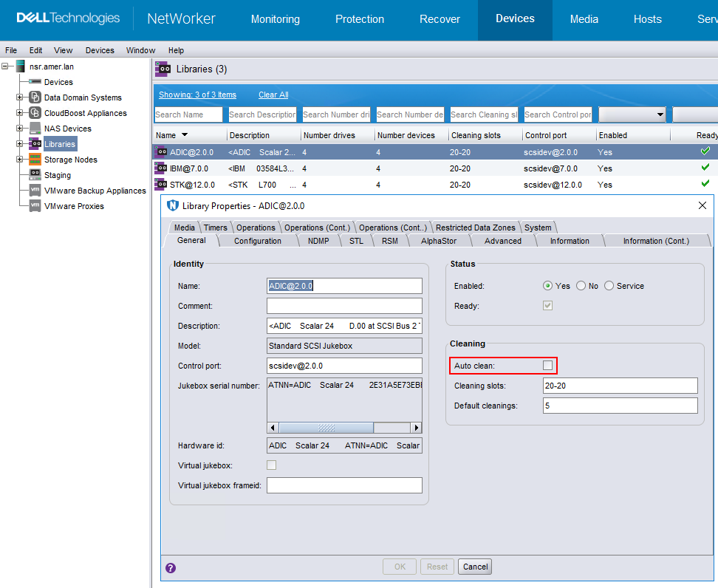Click the Comment input field
The height and width of the screenshot is (588, 718).
344,305
